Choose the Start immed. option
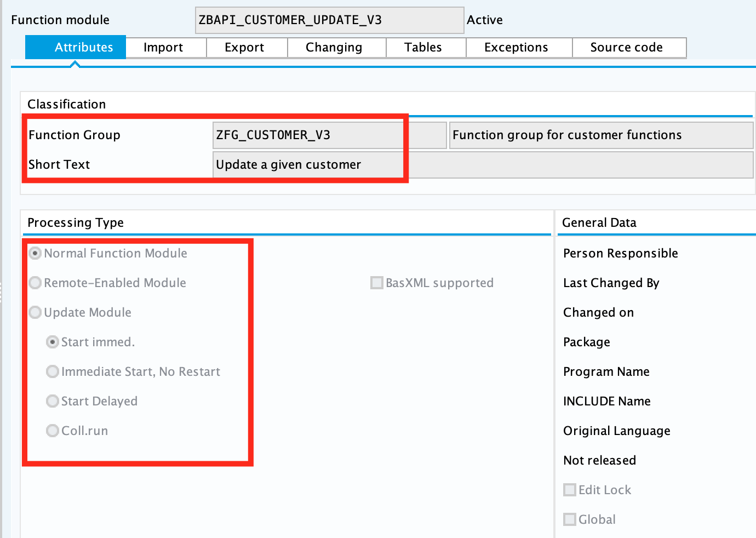756x538 pixels. tap(53, 342)
